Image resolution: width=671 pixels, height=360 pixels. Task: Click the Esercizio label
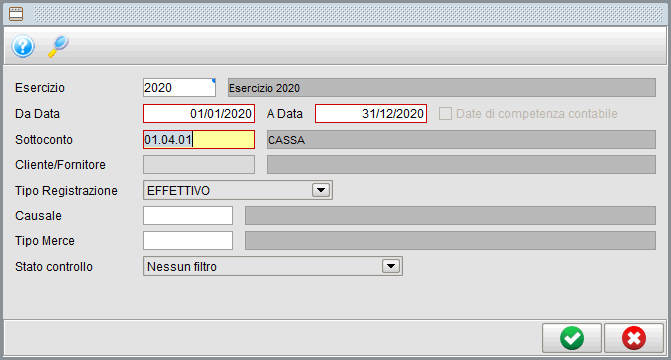coord(40,88)
